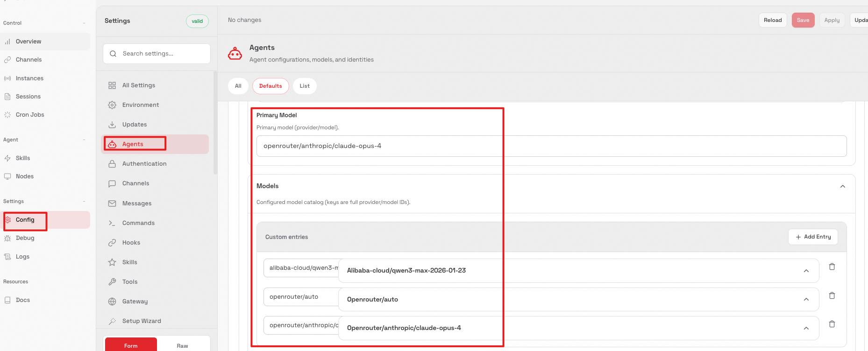
Task: Click the Updates download icon
Action: click(112, 125)
